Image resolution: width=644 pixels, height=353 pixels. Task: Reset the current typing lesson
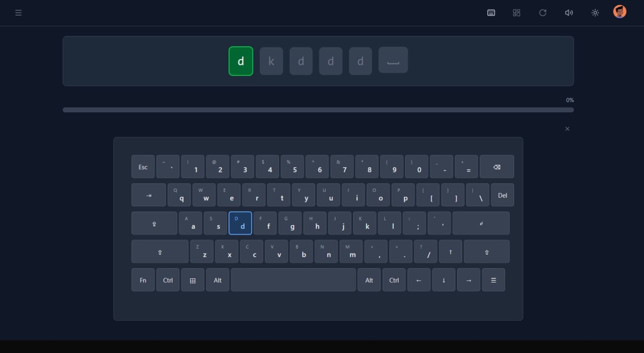(543, 12)
